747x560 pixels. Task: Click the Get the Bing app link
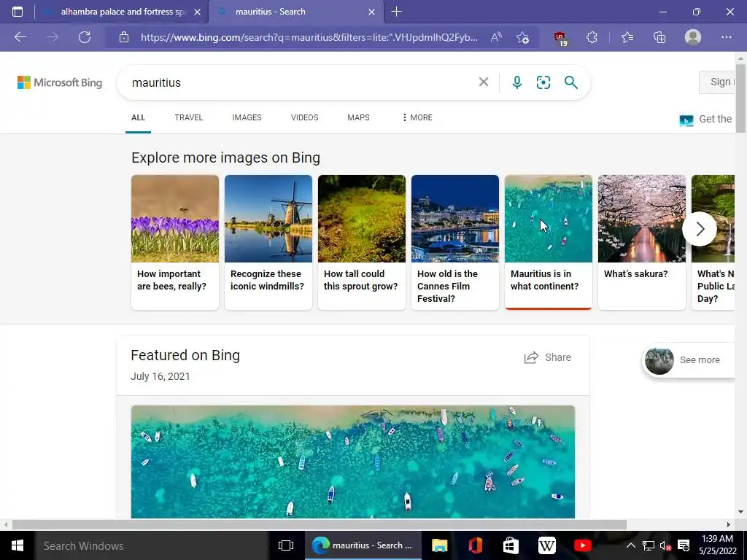coord(707,120)
